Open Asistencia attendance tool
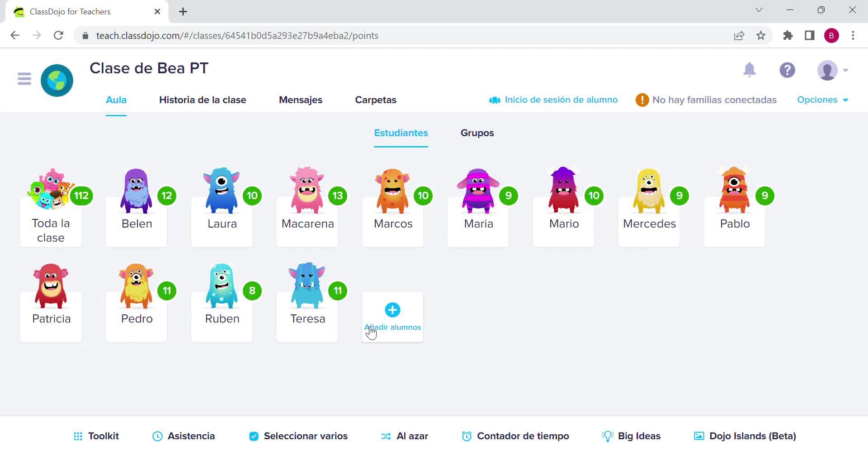Viewport: 868px width, 456px height. (184, 436)
